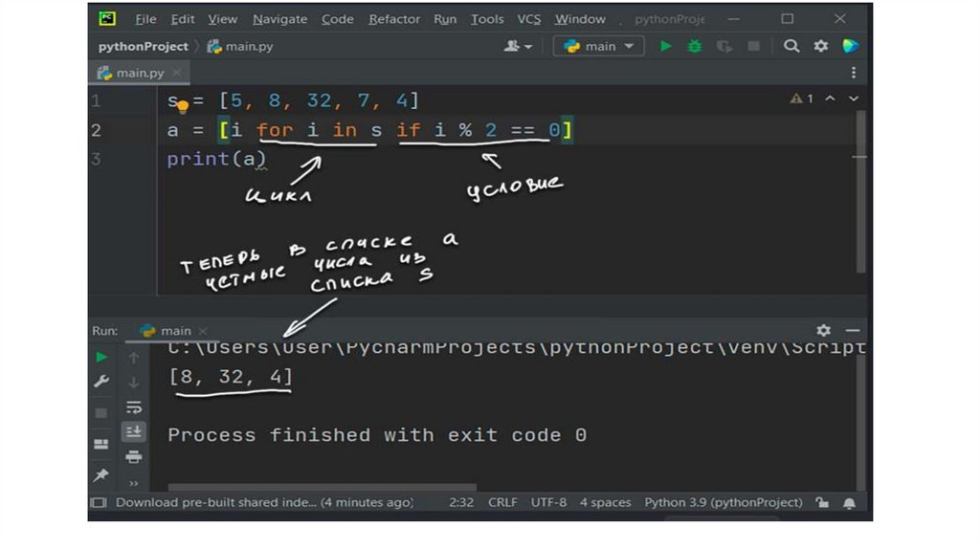Toggle the read-only lock icon
Screen dimensions: 980x549
[822, 503]
